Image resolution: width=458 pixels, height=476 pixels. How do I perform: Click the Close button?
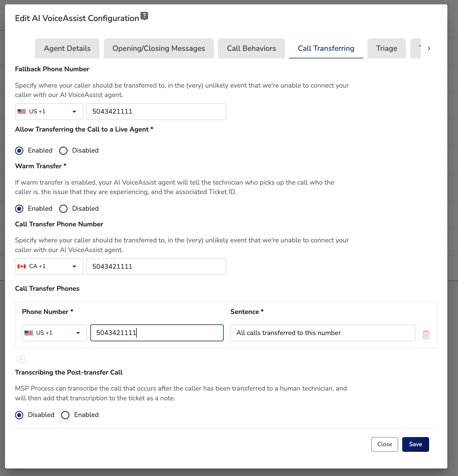[x=385, y=444]
